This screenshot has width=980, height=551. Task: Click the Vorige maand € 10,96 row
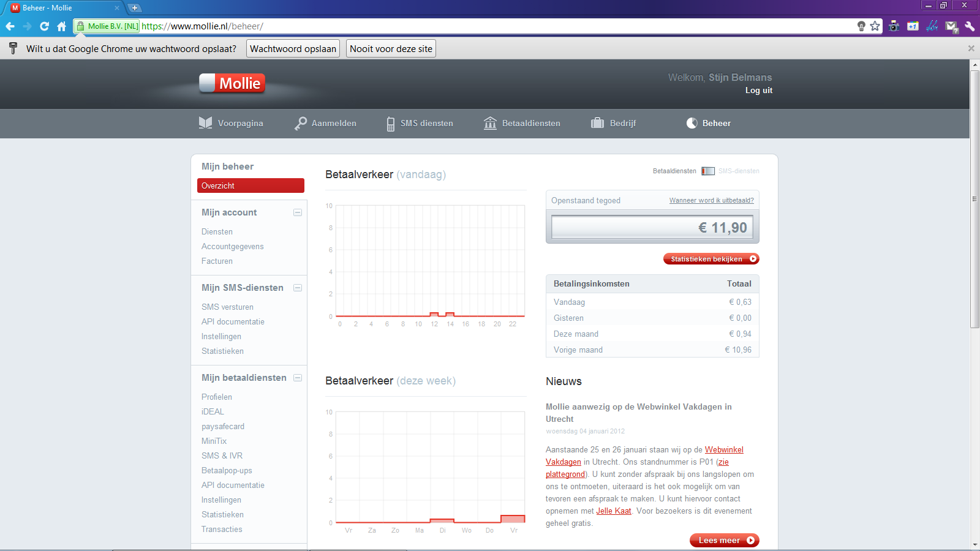coord(652,350)
